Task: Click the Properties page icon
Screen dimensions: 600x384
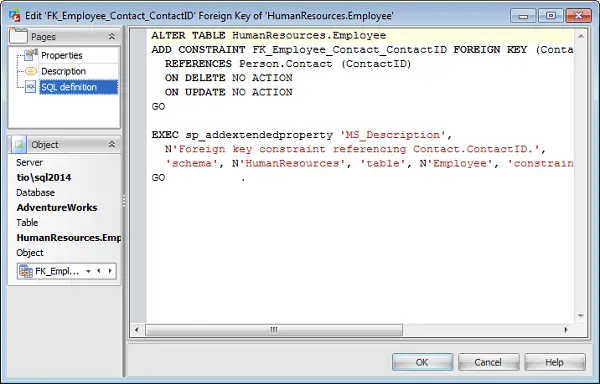Action: (x=30, y=55)
